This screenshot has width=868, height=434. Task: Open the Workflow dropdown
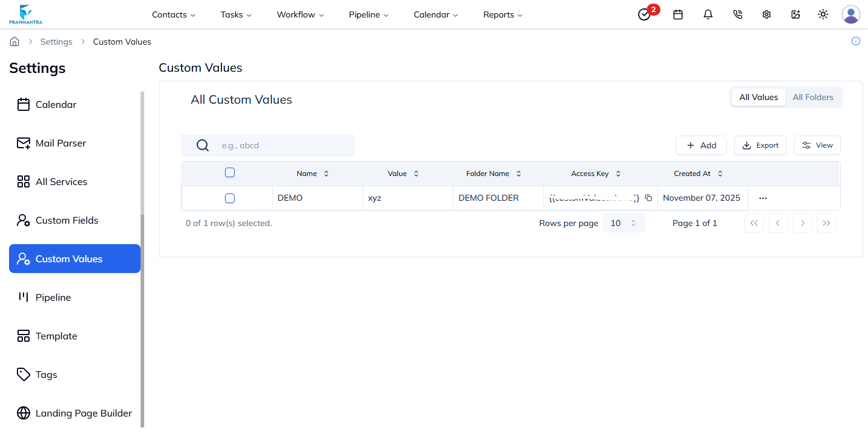tap(300, 14)
